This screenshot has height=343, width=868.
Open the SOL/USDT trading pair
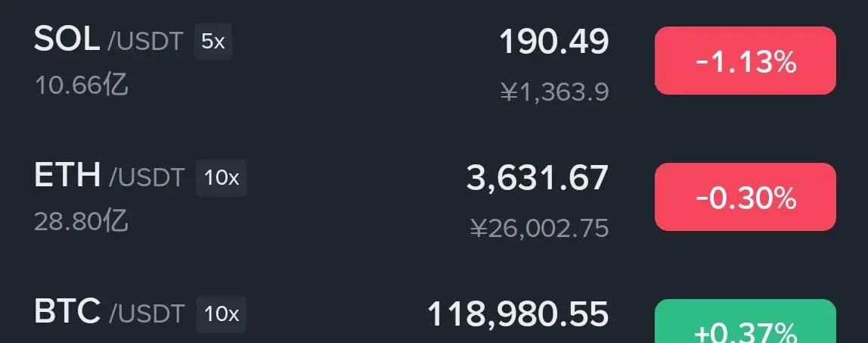tap(434, 61)
